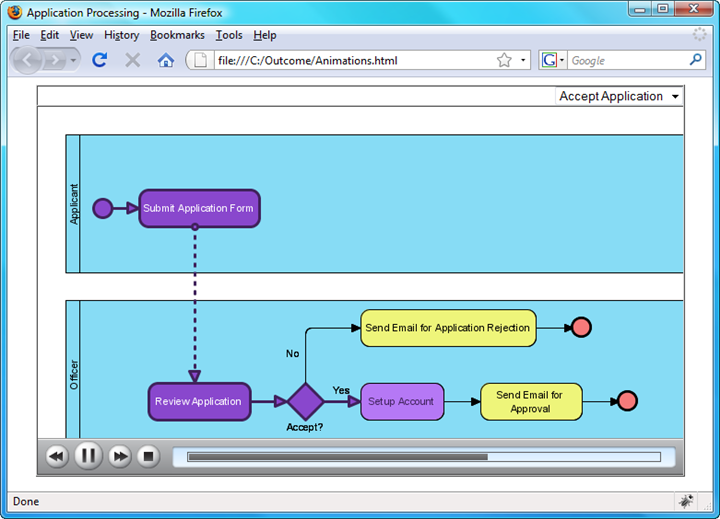Bookmark this page with the star icon

click(504, 60)
